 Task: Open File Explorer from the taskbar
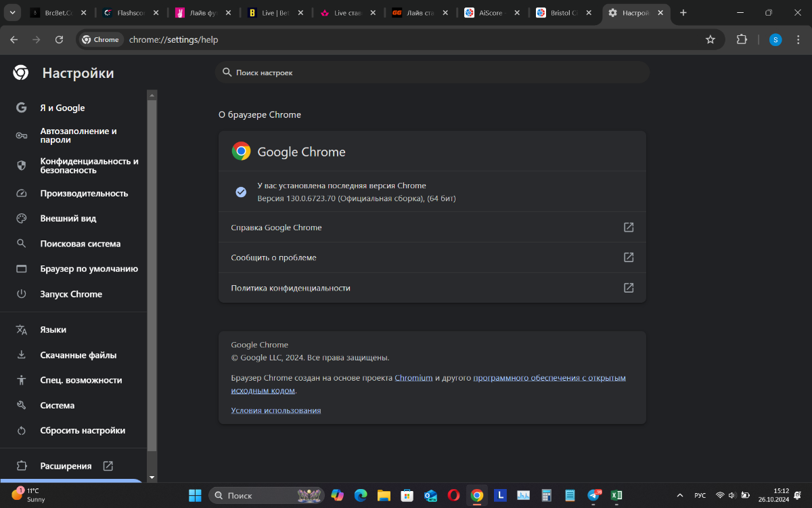tap(384, 495)
